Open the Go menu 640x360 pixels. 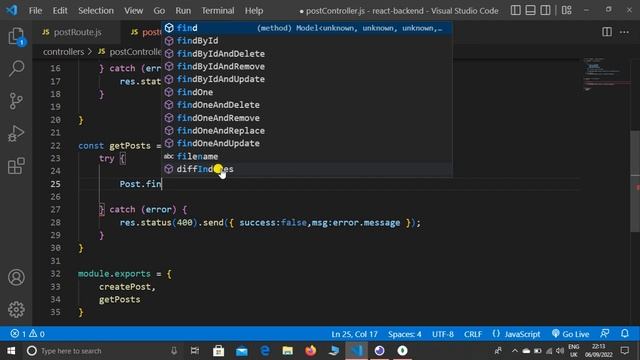coord(159,11)
